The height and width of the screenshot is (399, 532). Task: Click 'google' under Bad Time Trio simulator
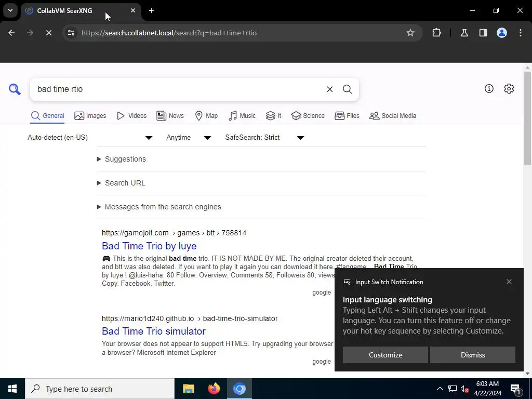pyautogui.click(x=321, y=362)
